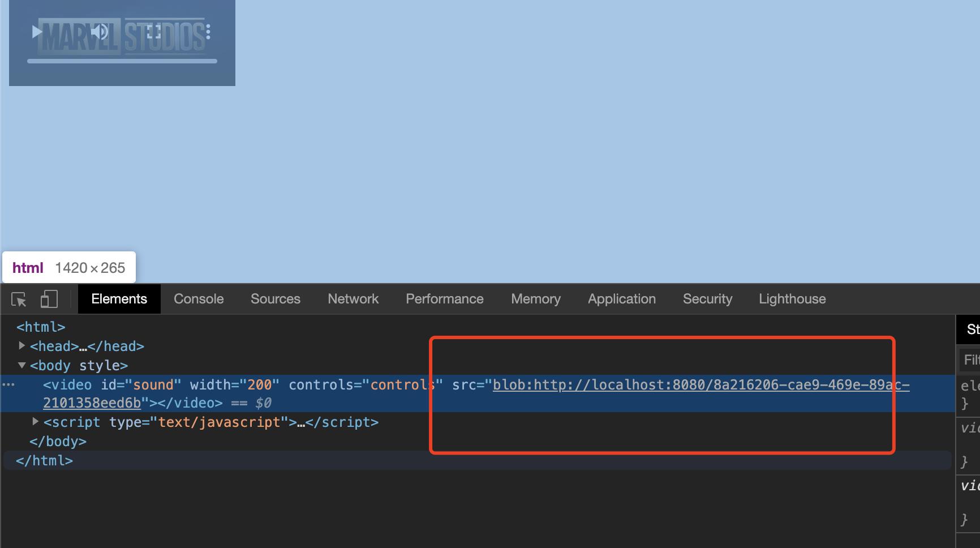Expand the script element node
The height and width of the screenshot is (548, 980).
35,421
